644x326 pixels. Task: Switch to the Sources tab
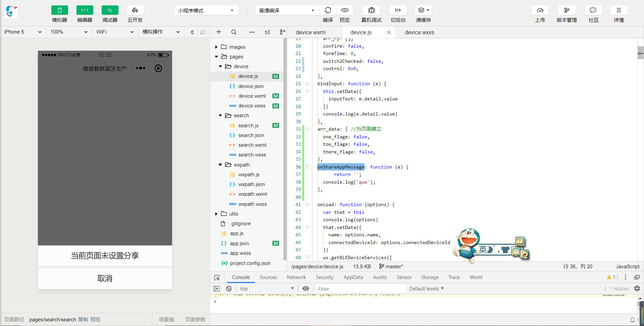(268, 277)
